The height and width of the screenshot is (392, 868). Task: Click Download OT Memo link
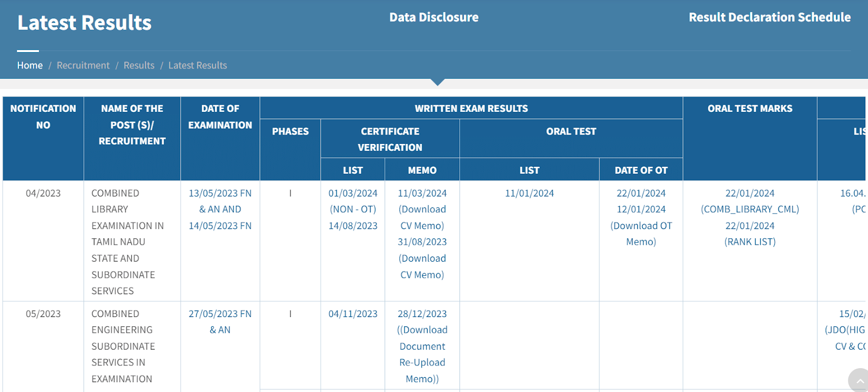pyautogui.click(x=641, y=233)
